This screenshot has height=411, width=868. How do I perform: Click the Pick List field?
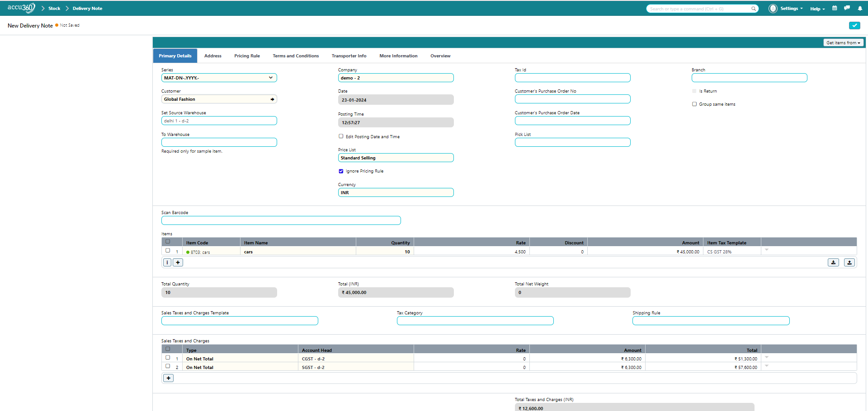click(x=573, y=142)
